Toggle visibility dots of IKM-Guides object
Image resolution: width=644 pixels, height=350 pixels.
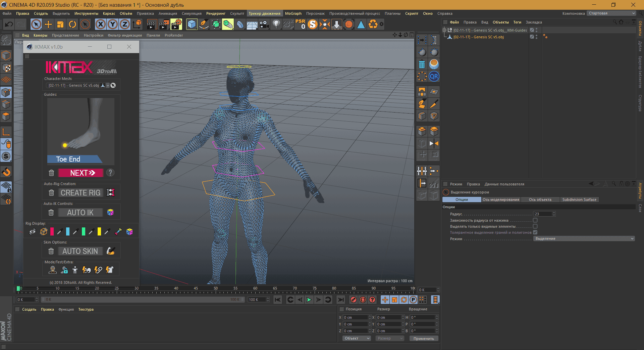(537, 30)
